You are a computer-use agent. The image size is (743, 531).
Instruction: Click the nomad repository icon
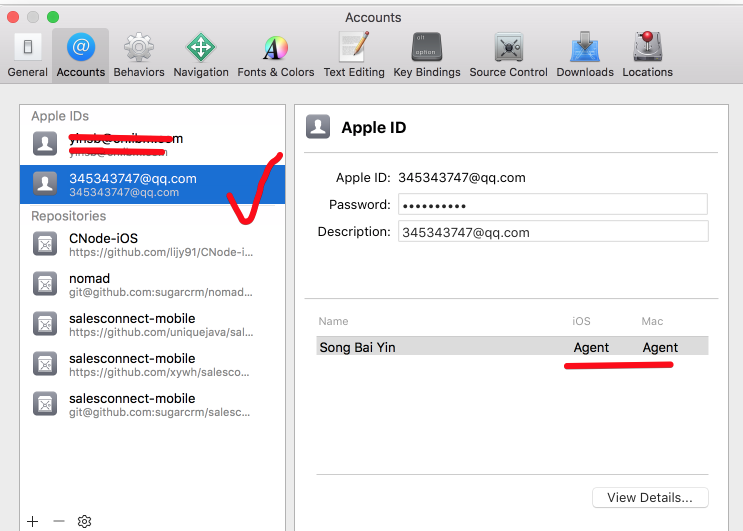tap(45, 284)
